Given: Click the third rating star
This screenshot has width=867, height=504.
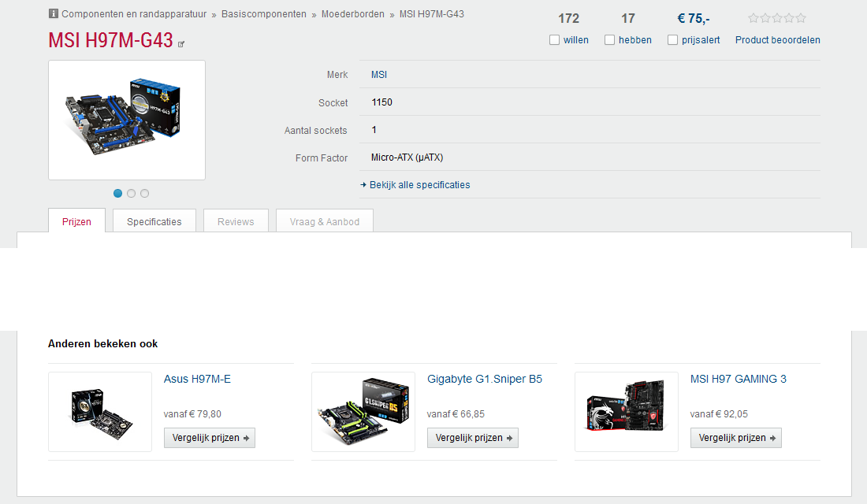Looking at the screenshot, I should click(777, 18).
